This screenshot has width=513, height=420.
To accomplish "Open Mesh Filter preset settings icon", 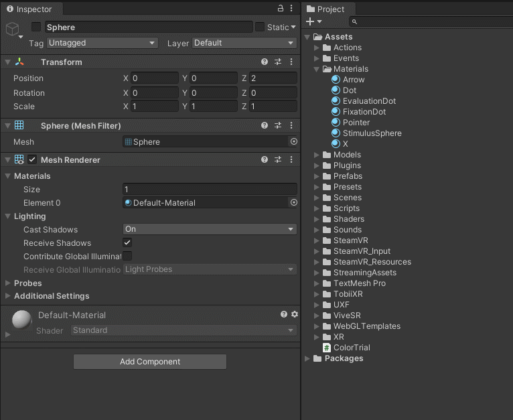I will 278,125.
